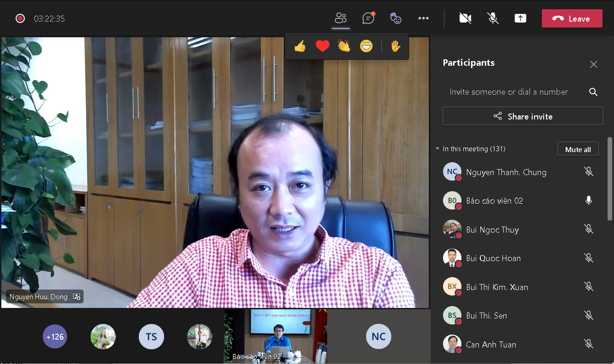Click the NC participant tile in bottom strip
Viewport: 614px width, 364px height.
(x=379, y=336)
